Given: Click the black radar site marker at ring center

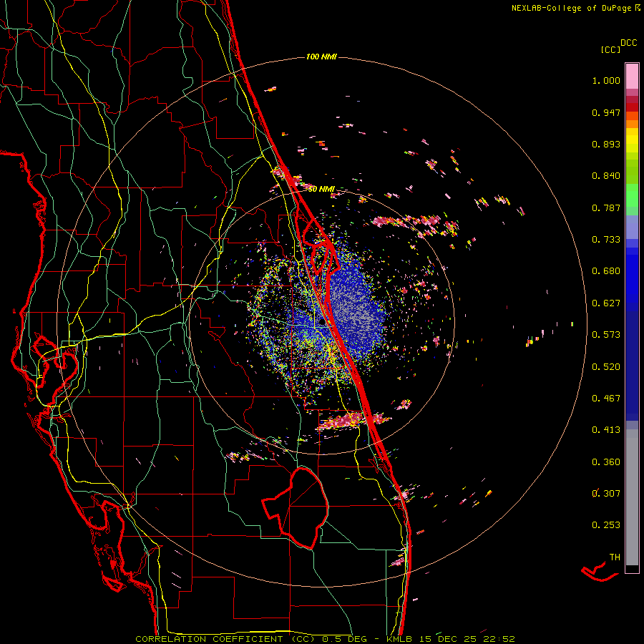Looking at the screenshot, I should [x=321, y=322].
